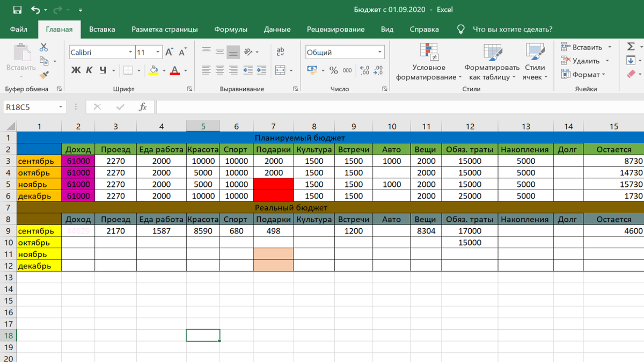Select column 5 header
Viewport: 644px width, 362px height.
(x=203, y=127)
